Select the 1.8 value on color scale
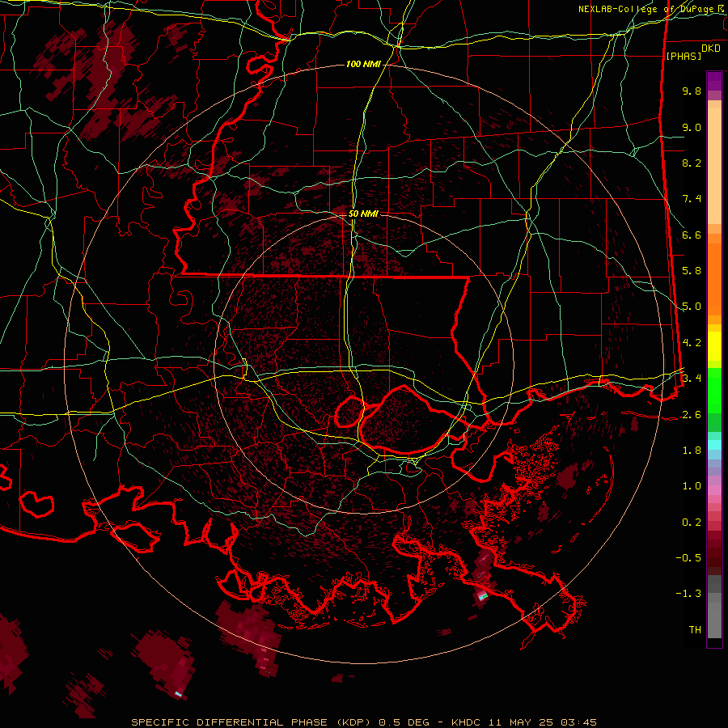The image size is (728, 728). click(692, 451)
